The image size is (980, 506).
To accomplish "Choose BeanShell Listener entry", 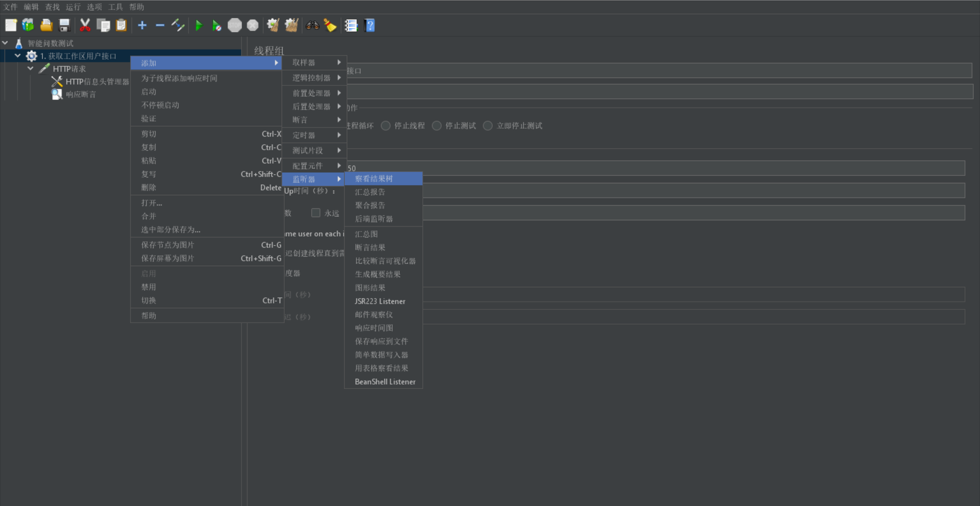I will point(384,381).
